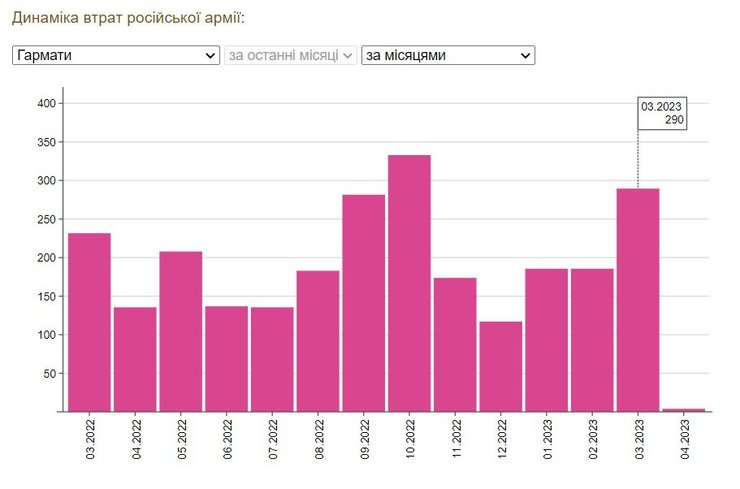Select the 02.2023 bar
The image size is (740, 489).
click(592, 340)
